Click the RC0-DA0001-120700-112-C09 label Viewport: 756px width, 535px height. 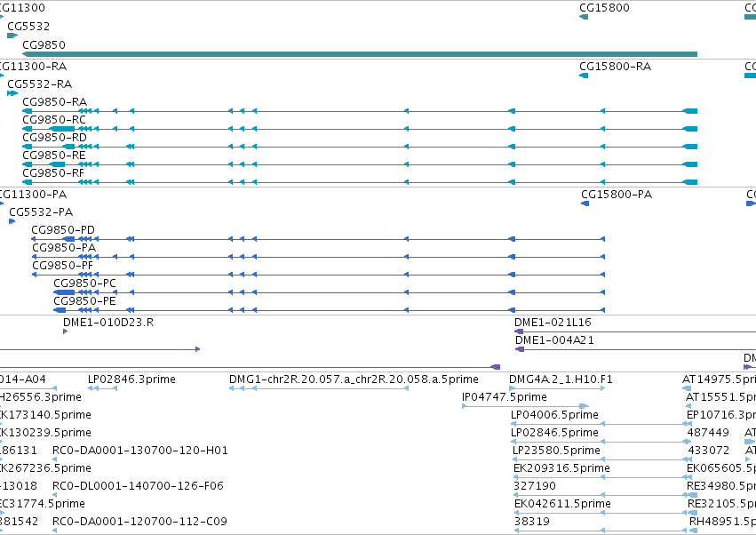coord(139,522)
